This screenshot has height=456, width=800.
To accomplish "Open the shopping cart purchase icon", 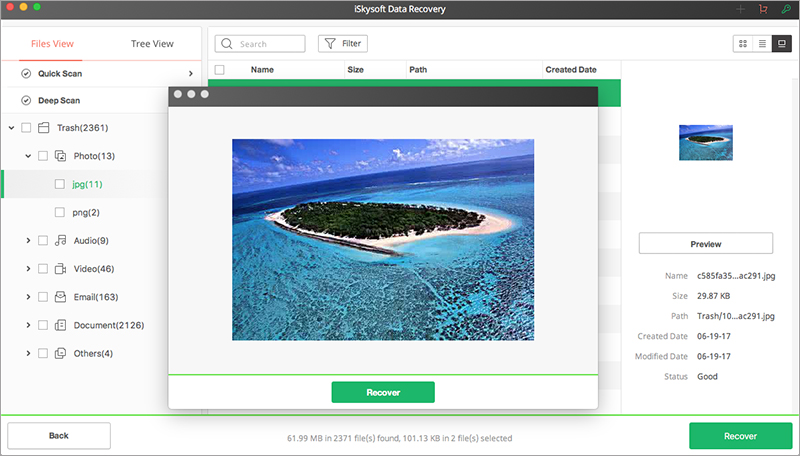I will [763, 9].
